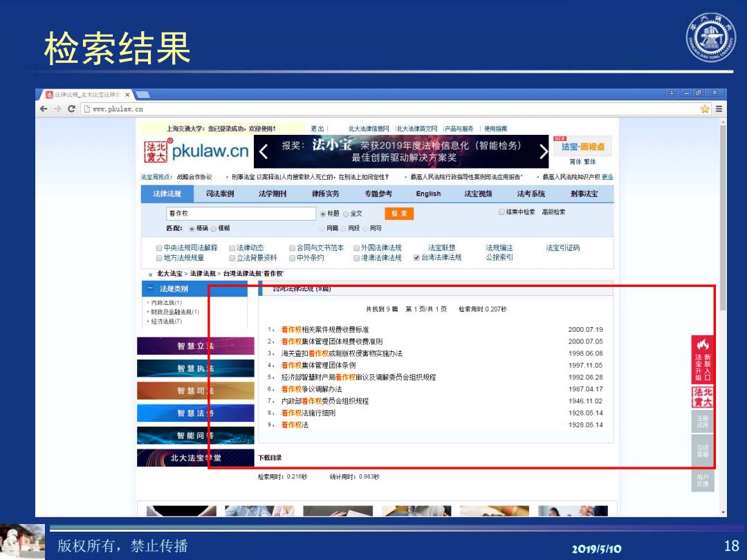Viewport: 747px width, 560px height.
Task: Tick the 港澳法律法规 checkbox
Action: (356, 258)
